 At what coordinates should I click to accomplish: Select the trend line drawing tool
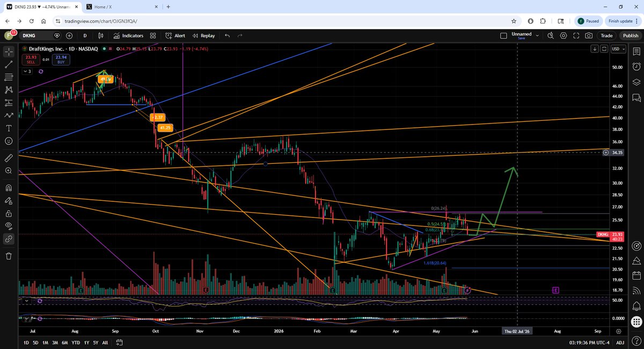(9, 64)
